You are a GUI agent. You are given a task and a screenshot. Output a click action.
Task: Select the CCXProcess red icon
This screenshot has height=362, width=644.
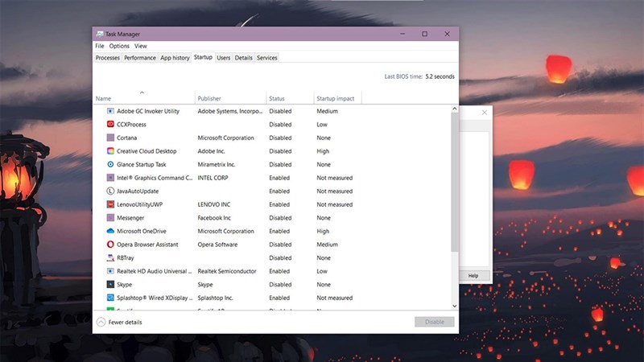[110, 125]
